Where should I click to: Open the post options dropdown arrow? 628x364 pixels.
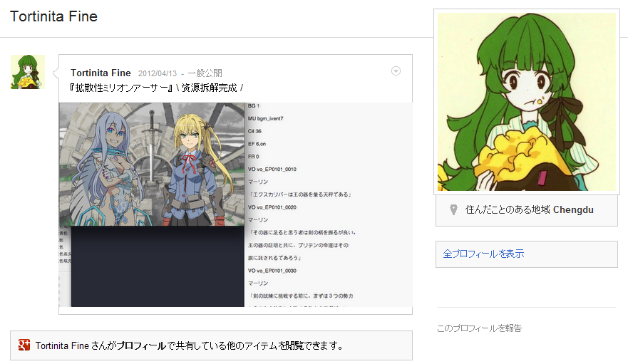[x=396, y=71]
